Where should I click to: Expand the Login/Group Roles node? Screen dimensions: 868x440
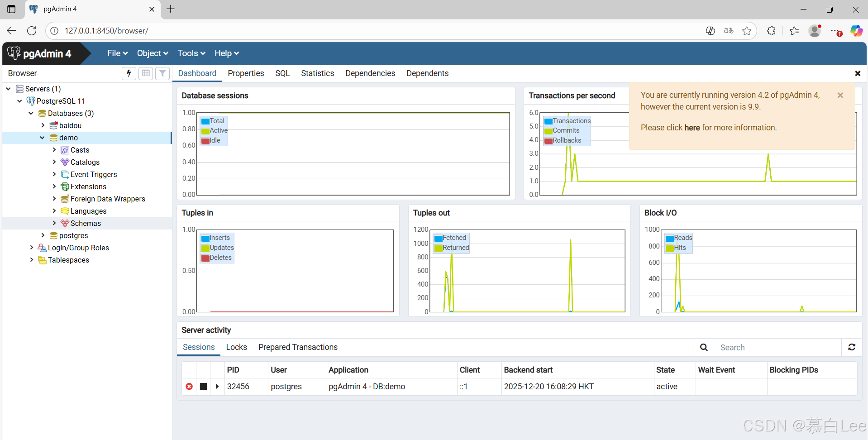(31, 248)
